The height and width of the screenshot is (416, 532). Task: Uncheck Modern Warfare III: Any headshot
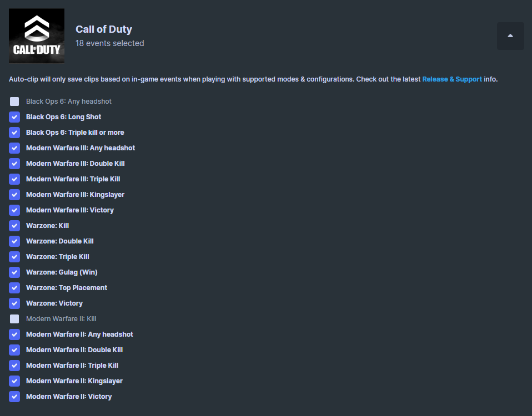[x=14, y=148]
